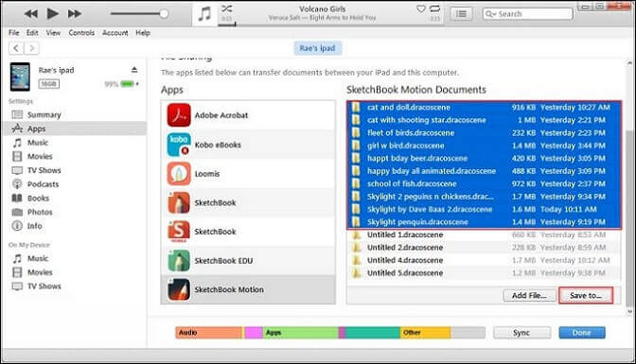Go forward with the right arrow

(x=31, y=48)
